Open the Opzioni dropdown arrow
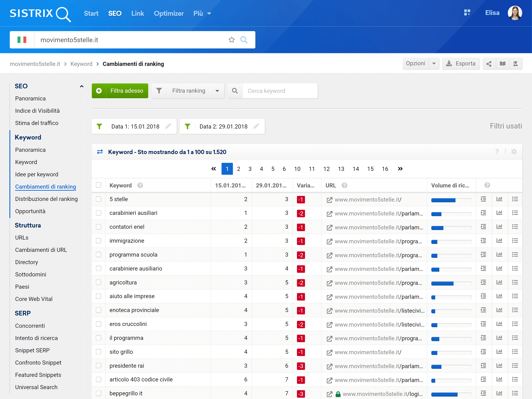Viewport: 532px width, 399px height. click(434, 64)
